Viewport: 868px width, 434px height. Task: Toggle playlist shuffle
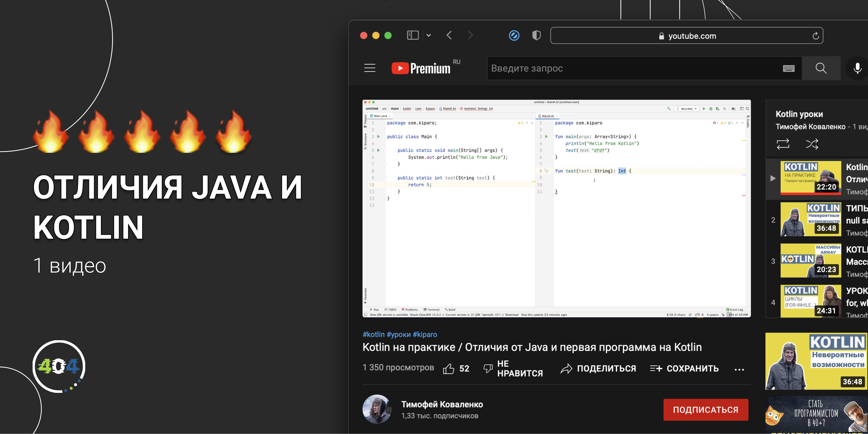tap(812, 144)
